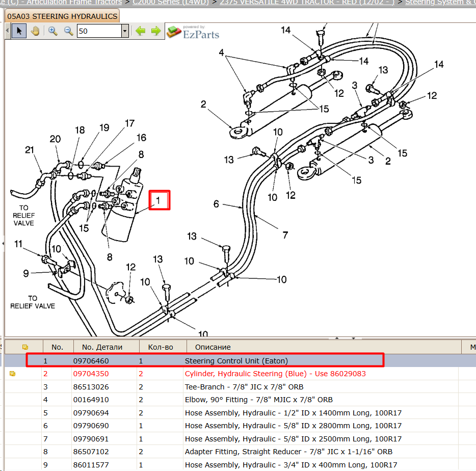Click callout 17 on the diagram

(x=129, y=123)
